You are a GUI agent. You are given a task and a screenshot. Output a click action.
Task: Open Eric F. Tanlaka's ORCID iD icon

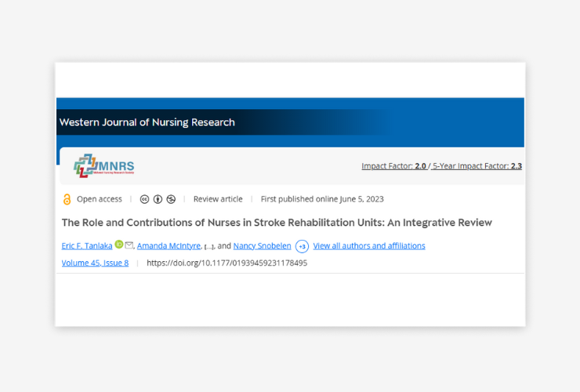pyautogui.click(x=118, y=245)
